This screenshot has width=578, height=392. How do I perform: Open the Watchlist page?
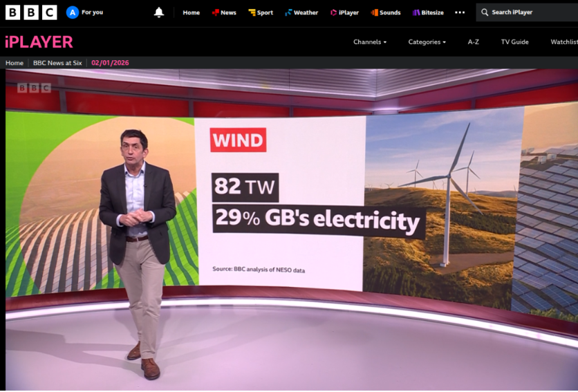tap(564, 42)
